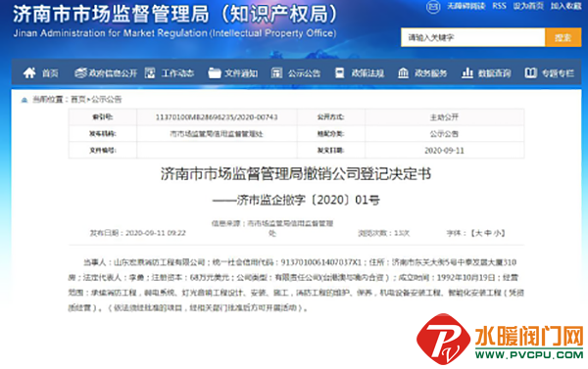Click the 数据查询 bar chart icon
Viewport: 588px width, 369px height.
click(x=466, y=72)
